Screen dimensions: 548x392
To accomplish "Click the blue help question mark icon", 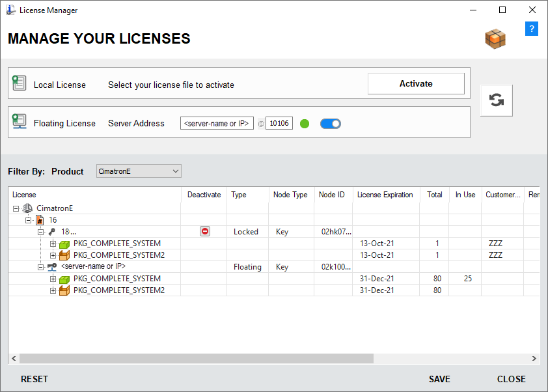I will click(x=531, y=29).
